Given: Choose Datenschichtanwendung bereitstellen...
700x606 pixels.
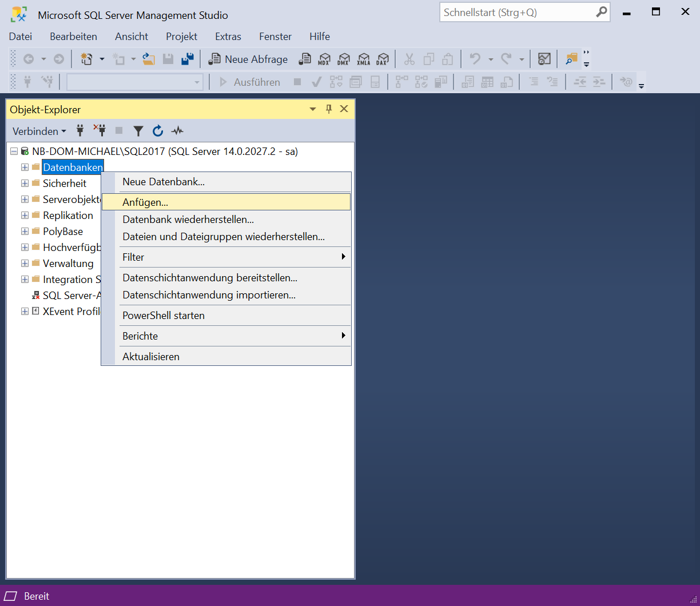Looking at the screenshot, I should tap(226, 278).
